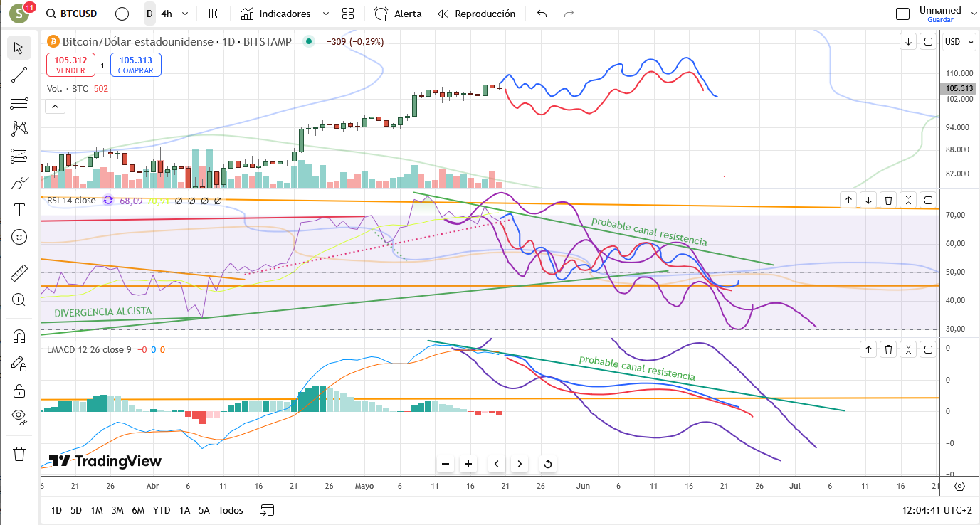Start bar Reproducción mode

point(477,14)
